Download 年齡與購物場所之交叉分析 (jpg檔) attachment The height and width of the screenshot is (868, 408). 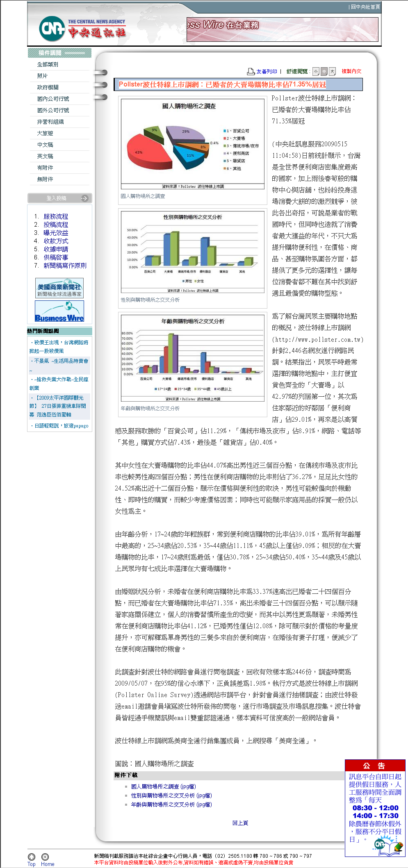(171, 804)
